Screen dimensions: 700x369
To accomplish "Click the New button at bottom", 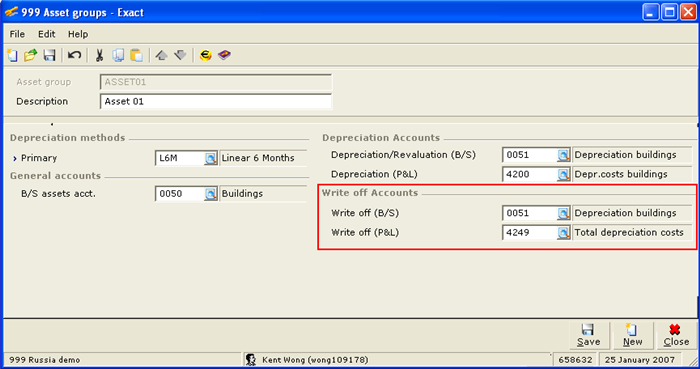I will tap(633, 336).
